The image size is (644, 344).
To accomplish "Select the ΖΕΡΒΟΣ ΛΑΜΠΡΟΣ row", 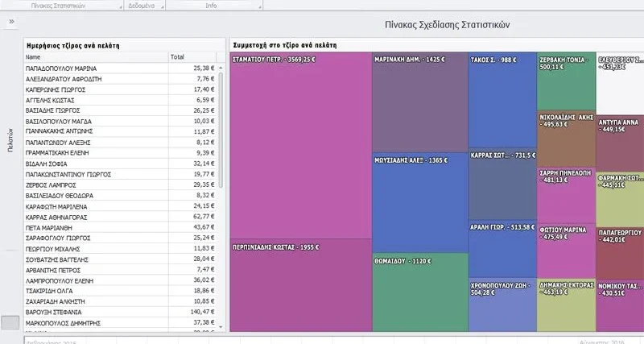I will [120, 185].
